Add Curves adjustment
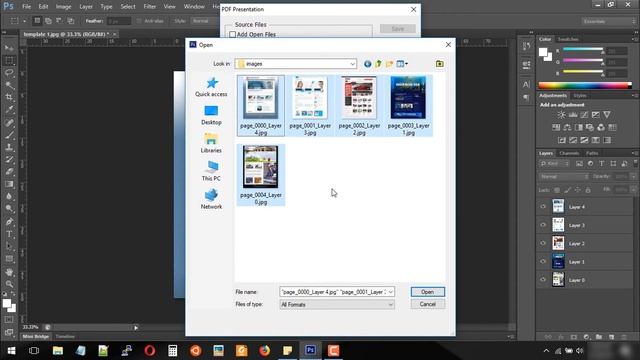 [584, 115]
